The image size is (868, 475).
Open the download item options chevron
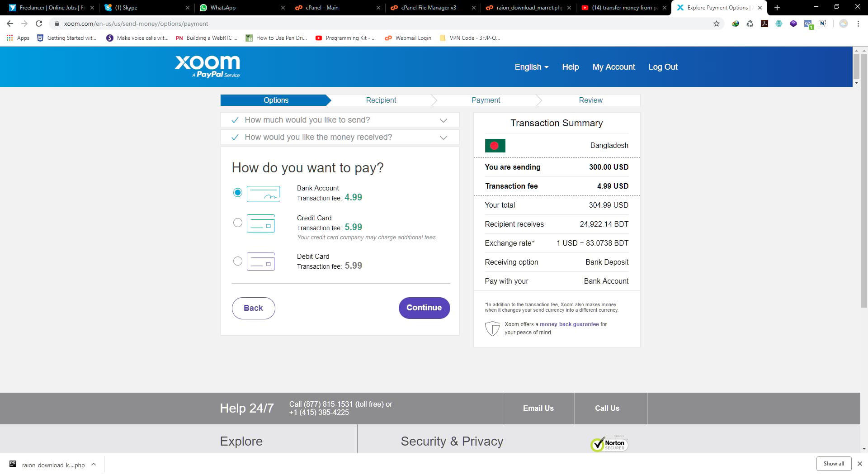pos(94,464)
